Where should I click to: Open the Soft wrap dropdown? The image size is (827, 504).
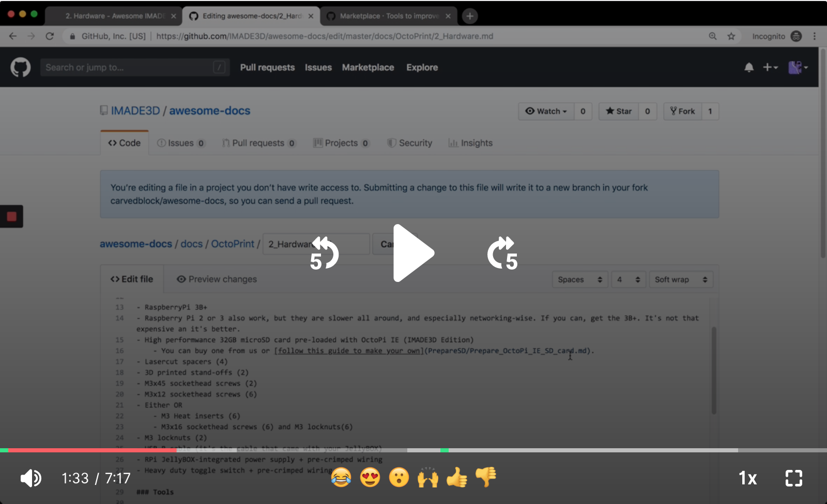681,279
